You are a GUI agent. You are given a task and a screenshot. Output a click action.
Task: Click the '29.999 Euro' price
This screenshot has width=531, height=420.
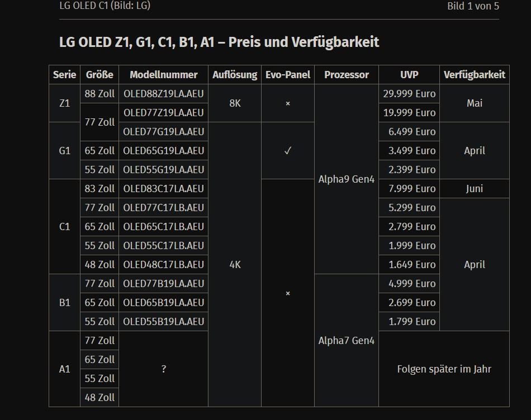[409, 94]
